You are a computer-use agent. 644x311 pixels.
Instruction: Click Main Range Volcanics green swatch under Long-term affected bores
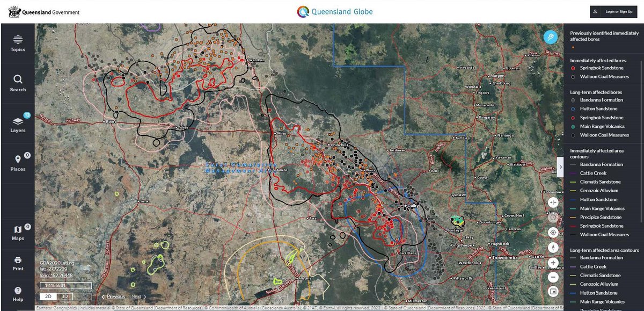point(573,126)
